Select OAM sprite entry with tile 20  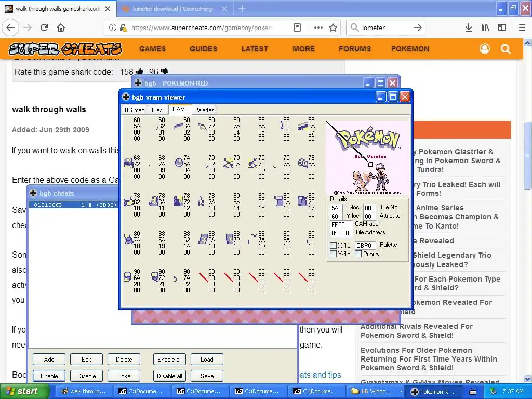(132, 281)
